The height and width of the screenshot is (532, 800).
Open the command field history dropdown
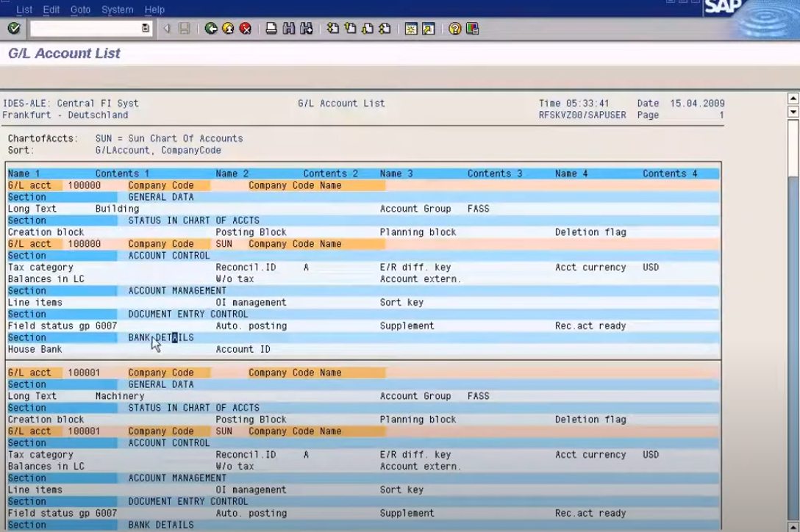click(x=146, y=29)
